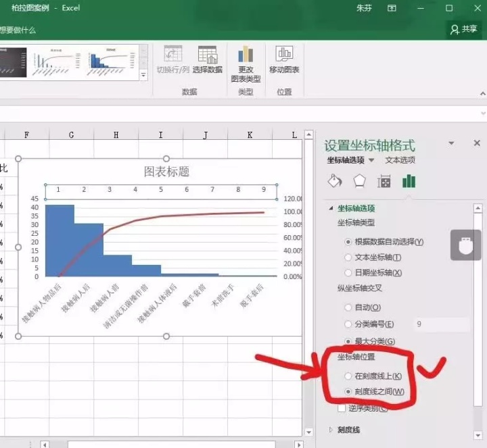Toggle the 逆序类别 checkbox

point(342,408)
